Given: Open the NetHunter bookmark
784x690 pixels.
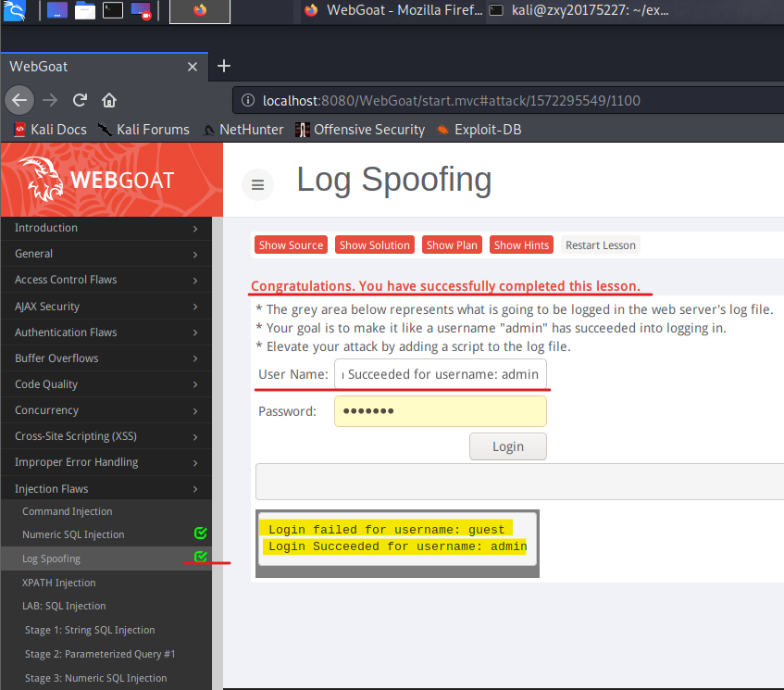Looking at the screenshot, I should (243, 130).
